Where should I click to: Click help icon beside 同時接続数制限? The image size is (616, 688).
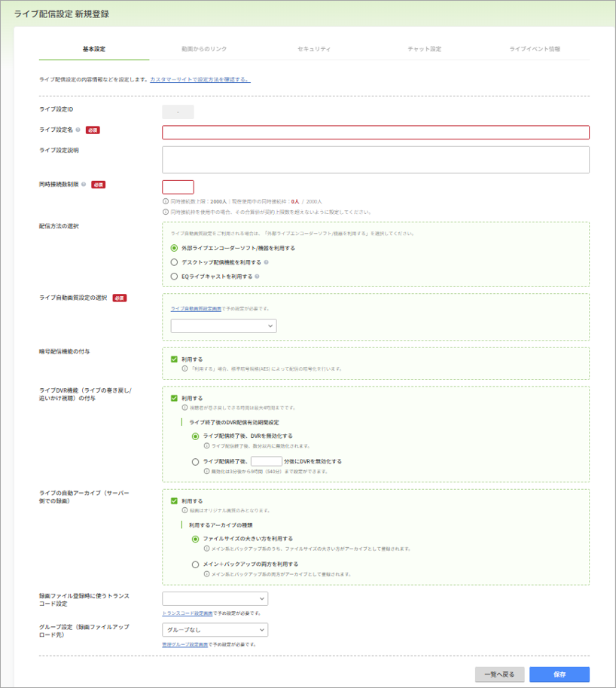[x=84, y=185]
